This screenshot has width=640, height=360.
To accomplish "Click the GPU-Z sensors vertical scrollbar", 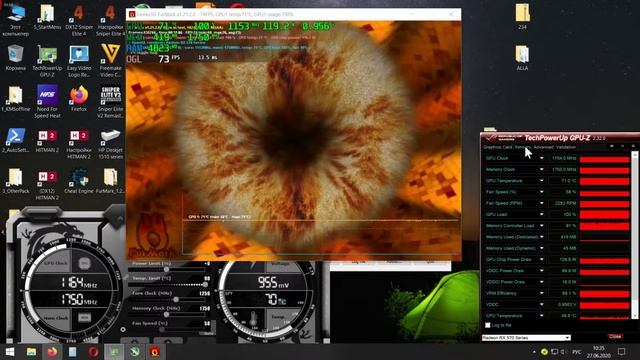I will point(635,235).
